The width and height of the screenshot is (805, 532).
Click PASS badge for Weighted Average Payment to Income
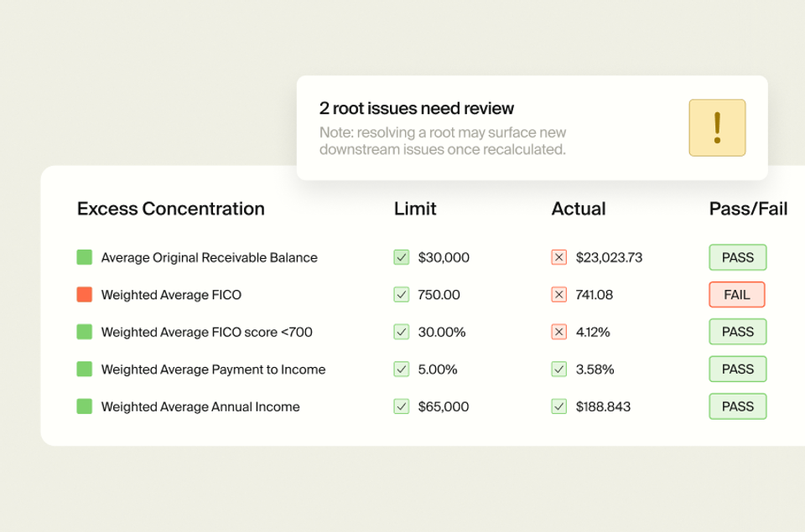(738, 369)
